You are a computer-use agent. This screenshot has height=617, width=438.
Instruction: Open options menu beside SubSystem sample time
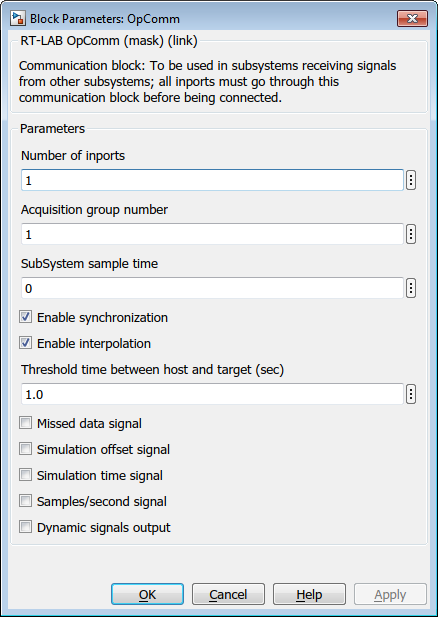(x=410, y=288)
